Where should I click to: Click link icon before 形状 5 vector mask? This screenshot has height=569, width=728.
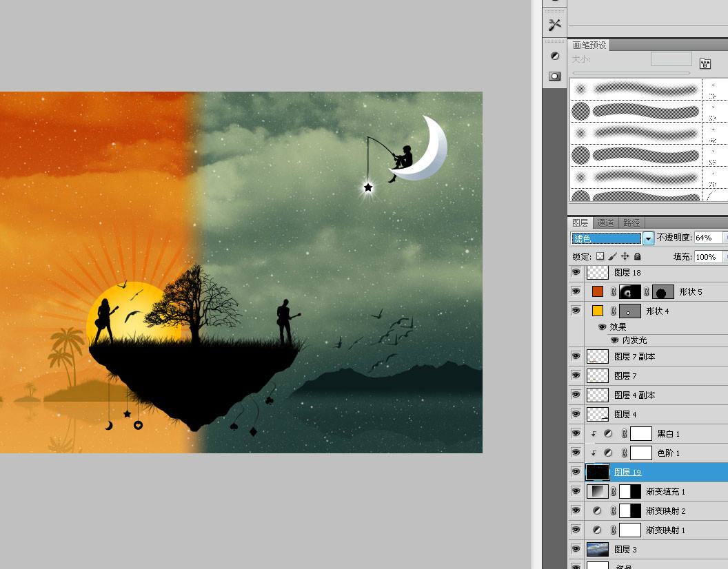(646, 292)
